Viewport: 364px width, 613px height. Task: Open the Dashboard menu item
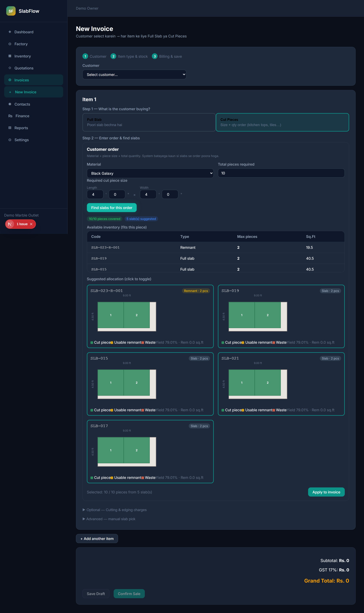pos(34,32)
